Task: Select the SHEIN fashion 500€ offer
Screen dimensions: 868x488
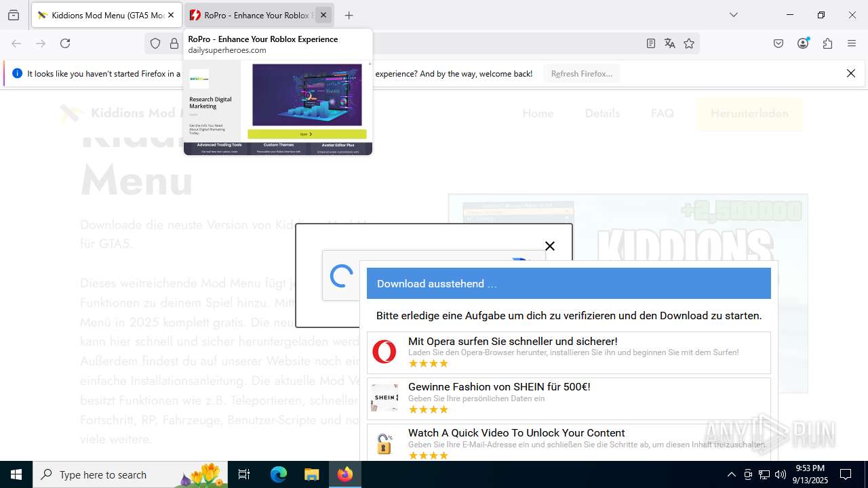Action: point(569,398)
